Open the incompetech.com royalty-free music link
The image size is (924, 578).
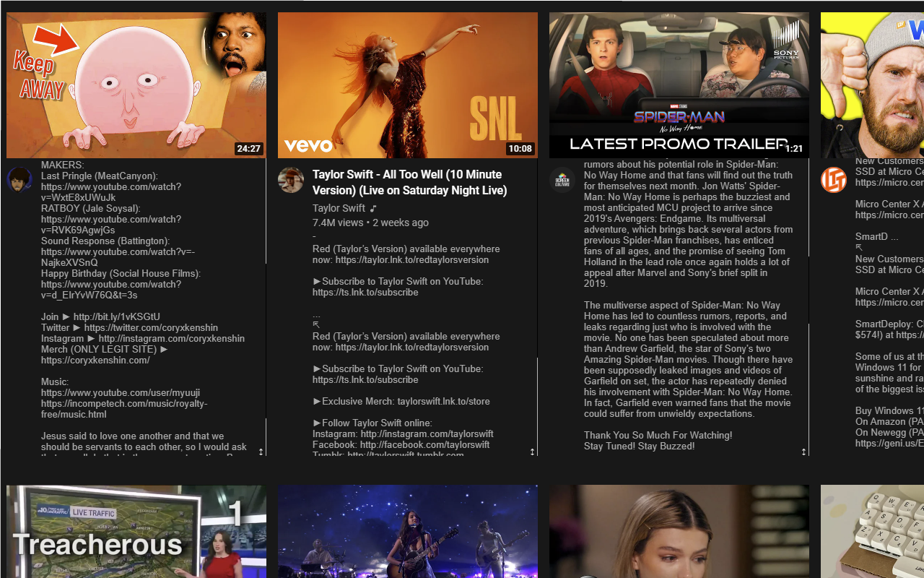[x=123, y=409]
